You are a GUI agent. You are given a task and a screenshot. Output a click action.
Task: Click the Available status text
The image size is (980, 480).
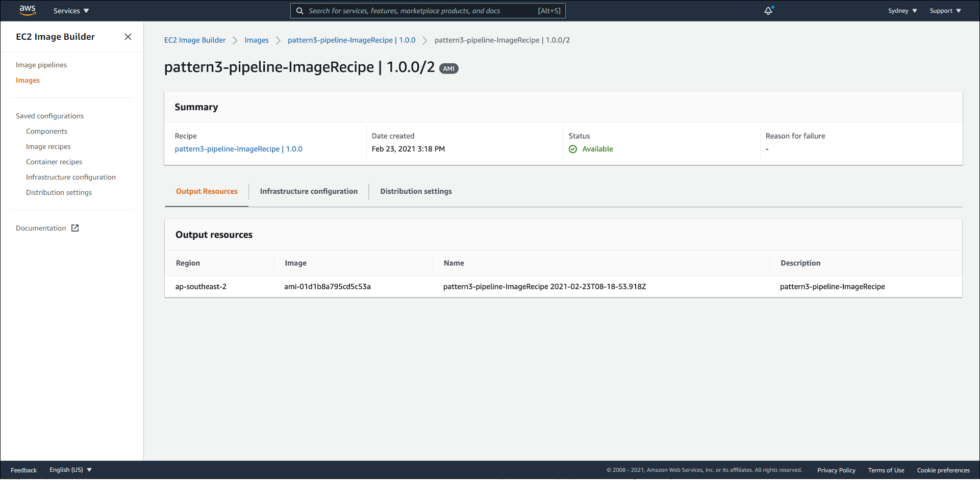[597, 149]
